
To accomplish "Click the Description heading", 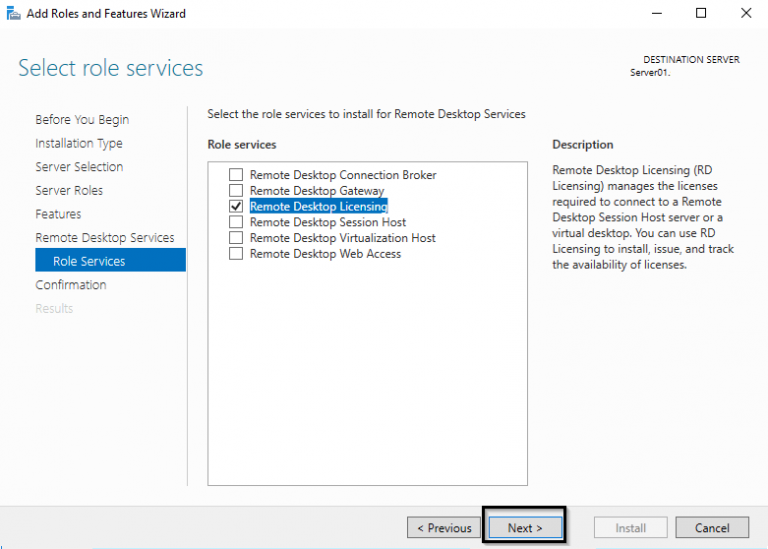I will [583, 144].
